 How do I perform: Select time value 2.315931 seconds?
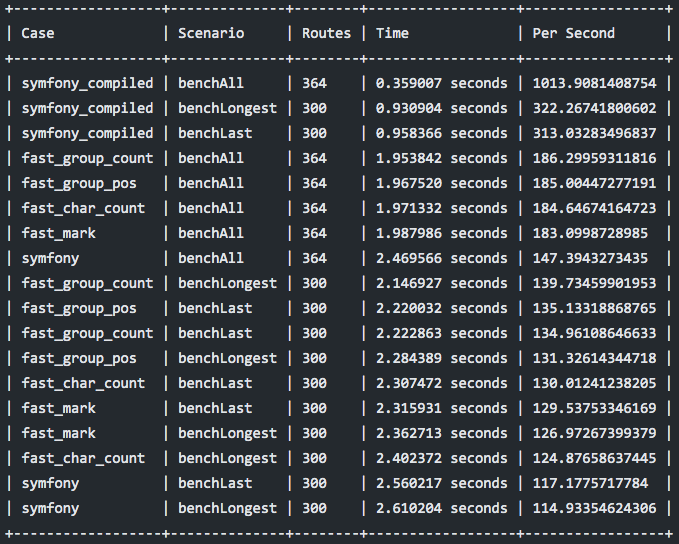[x=442, y=408]
